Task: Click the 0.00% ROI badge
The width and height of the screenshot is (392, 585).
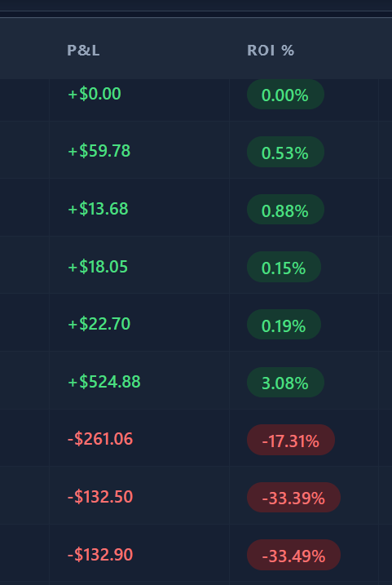Action: coord(285,95)
